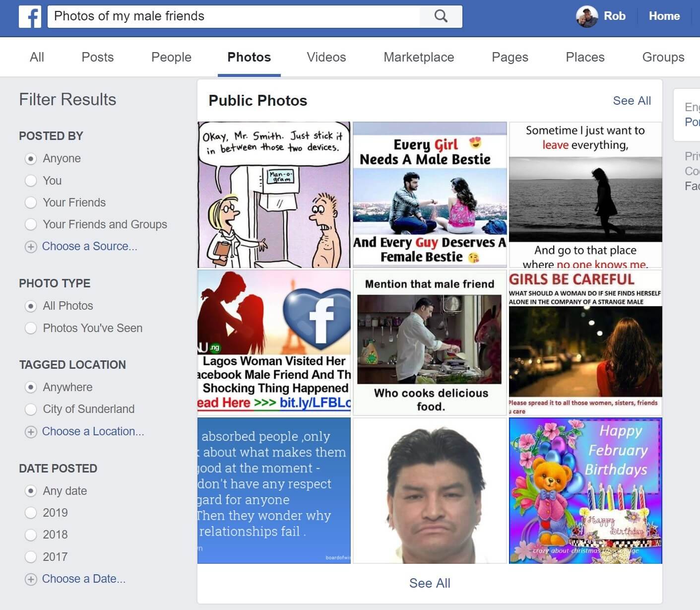The height and width of the screenshot is (610, 700).
Task: Go to the Marketplace tab
Action: coord(419,57)
